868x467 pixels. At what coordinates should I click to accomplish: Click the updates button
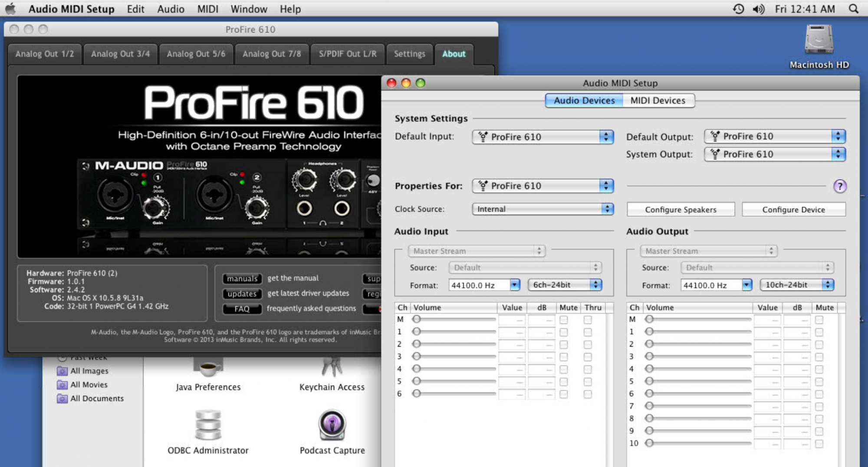242,294
